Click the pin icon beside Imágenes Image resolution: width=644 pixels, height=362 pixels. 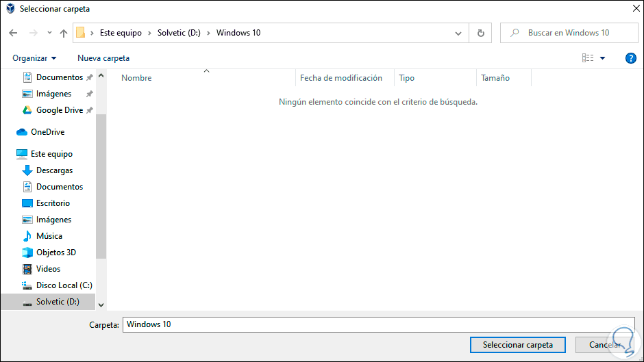(x=90, y=94)
